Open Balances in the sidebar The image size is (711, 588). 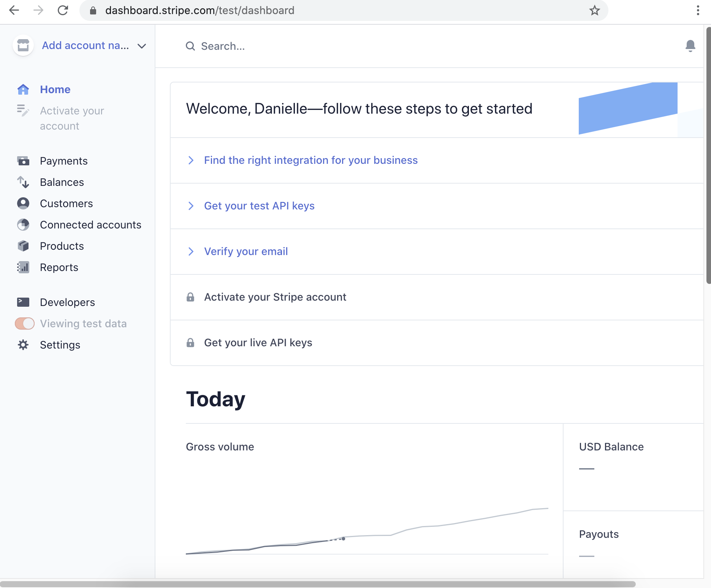tap(62, 182)
